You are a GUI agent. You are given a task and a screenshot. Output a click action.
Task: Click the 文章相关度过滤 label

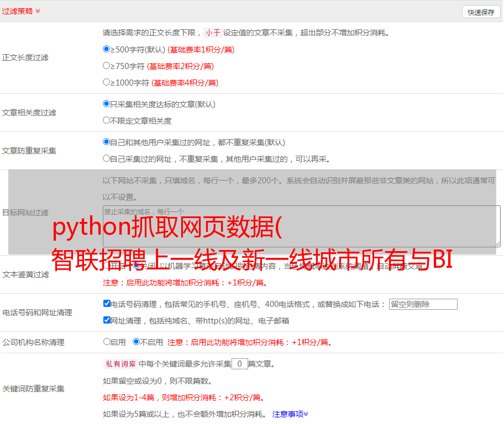tap(29, 113)
